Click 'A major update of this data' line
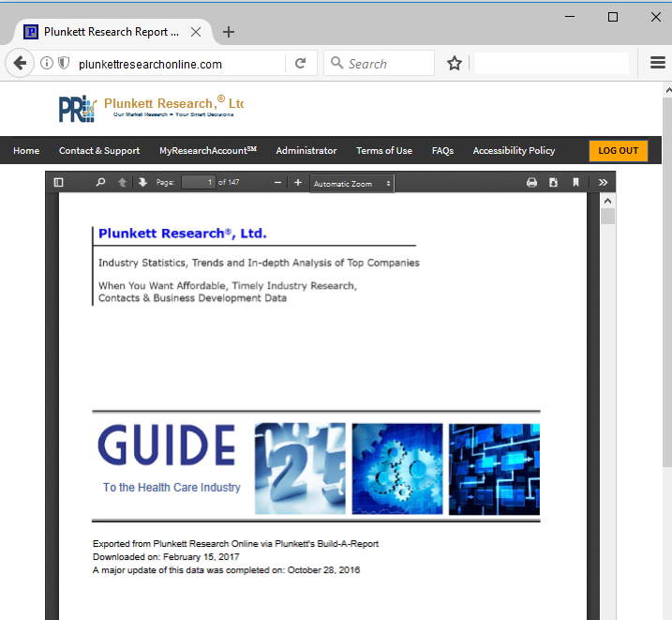The width and height of the screenshot is (672, 620). [226, 570]
